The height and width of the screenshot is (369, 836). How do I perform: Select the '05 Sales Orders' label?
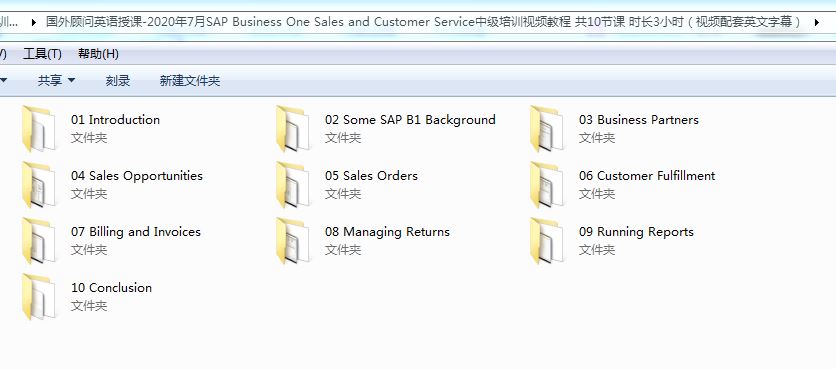pyautogui.click(x=371, y=176)
